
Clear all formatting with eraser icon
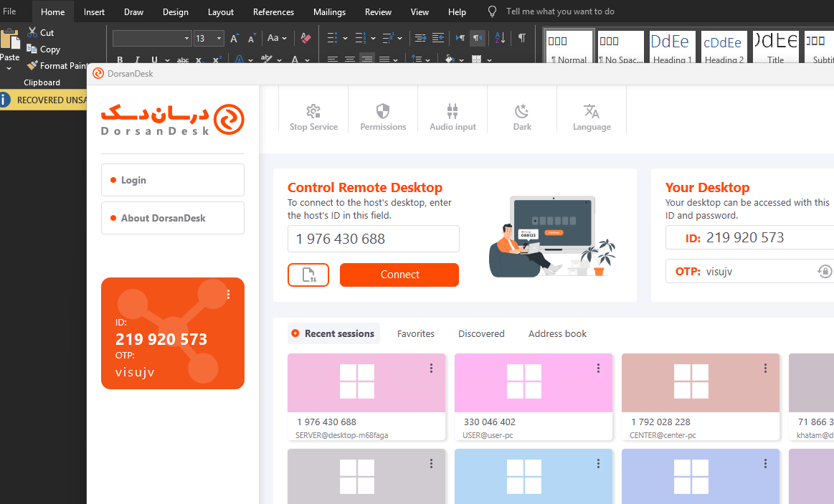pyautogui.click(x=305, y=38)
